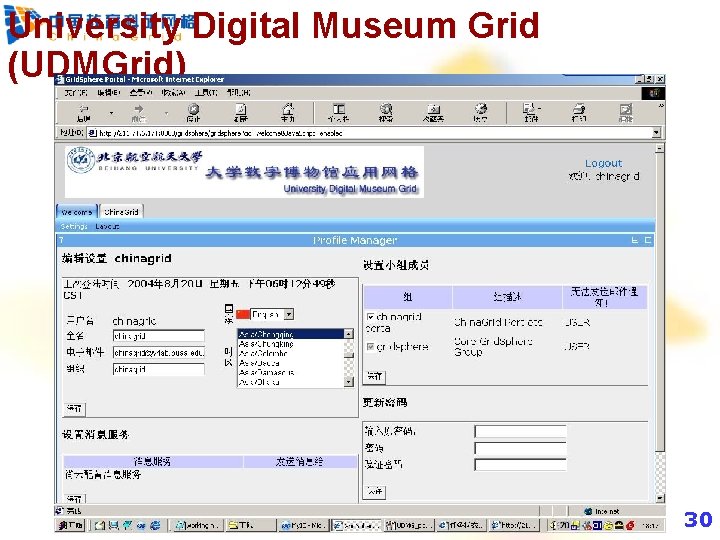Click timezone list scroll-down arrow

pos(349,382)
